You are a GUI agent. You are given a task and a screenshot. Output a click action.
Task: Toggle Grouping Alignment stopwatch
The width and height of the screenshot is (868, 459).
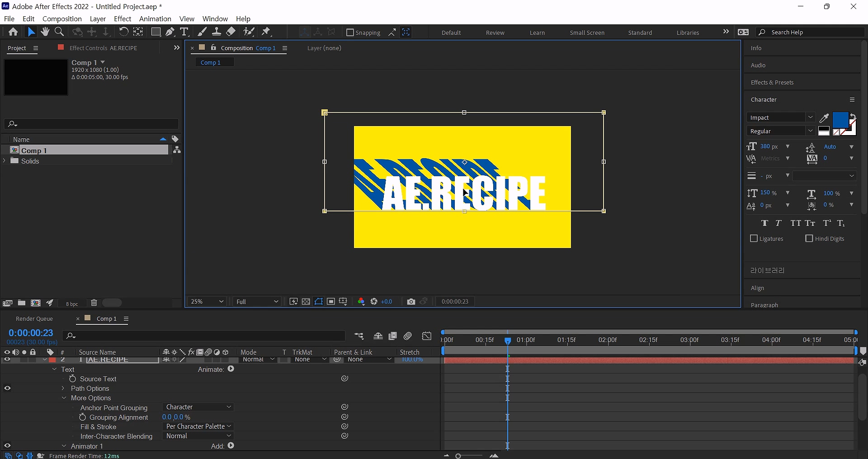pos(82,417)
